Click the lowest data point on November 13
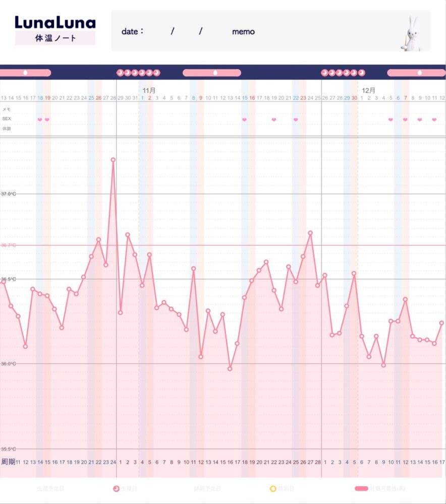 click(230, 368)
